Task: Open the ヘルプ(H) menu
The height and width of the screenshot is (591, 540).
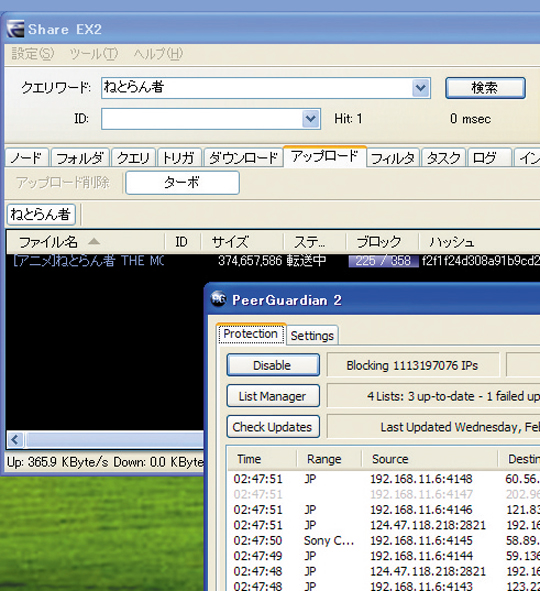Action: [x=158, y=54]
